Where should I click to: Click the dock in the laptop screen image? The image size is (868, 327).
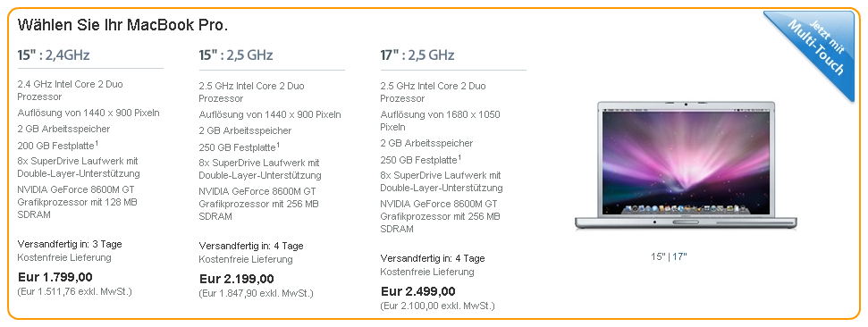[x=686, y=209]
